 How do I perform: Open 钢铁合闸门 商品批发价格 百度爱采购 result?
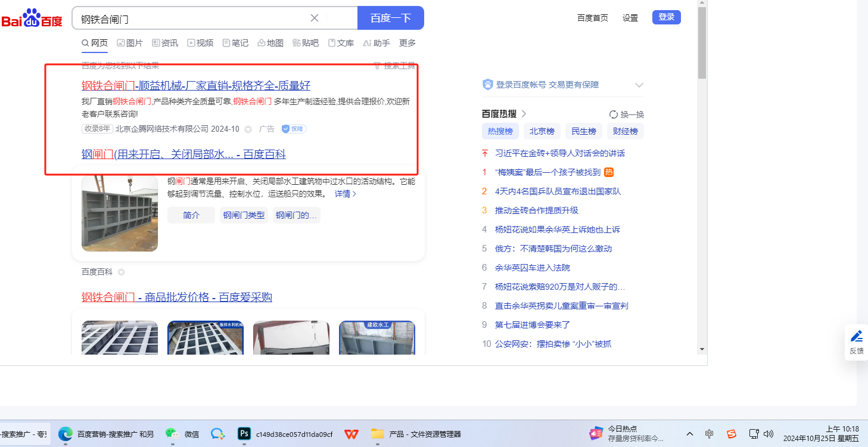[177, 297]
